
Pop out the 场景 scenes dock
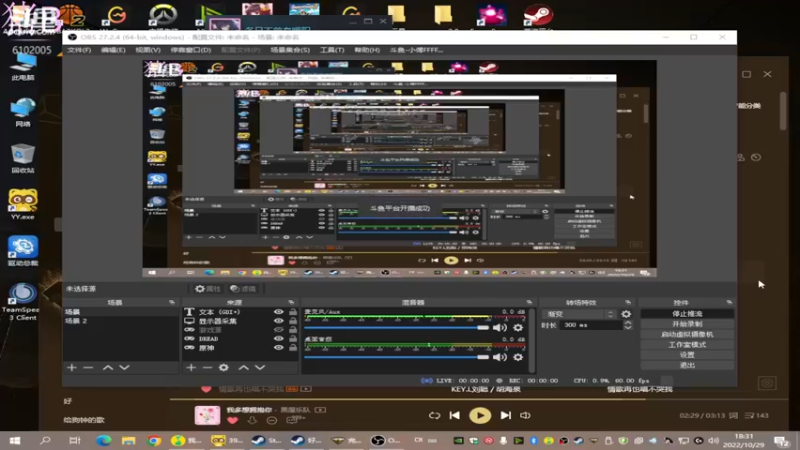[172, 303]
